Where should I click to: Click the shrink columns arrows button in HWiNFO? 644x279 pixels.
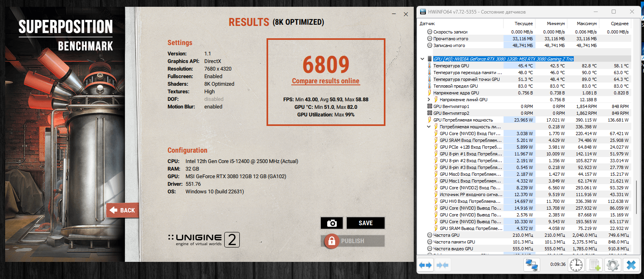coord(443,265)
